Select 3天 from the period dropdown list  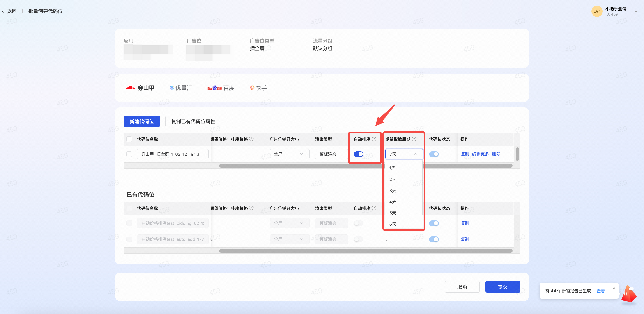coord(393,191)
